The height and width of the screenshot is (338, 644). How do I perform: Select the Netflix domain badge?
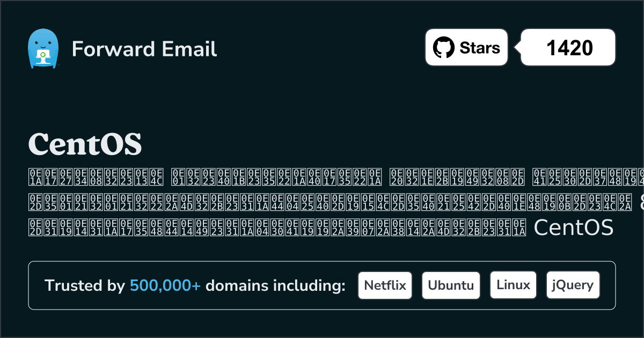click(385, 285)
